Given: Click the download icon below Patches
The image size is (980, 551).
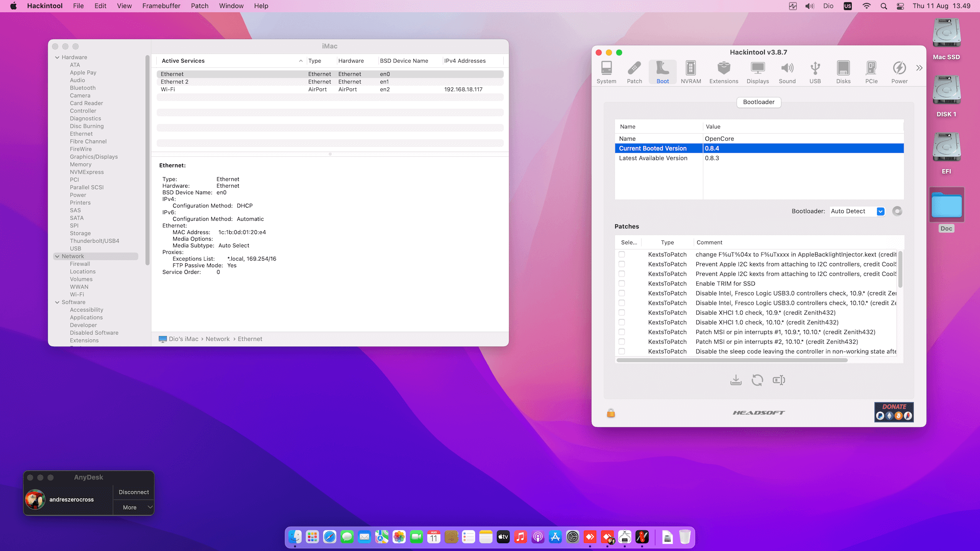Looking at the screenshot, I should tap(736, 380).
